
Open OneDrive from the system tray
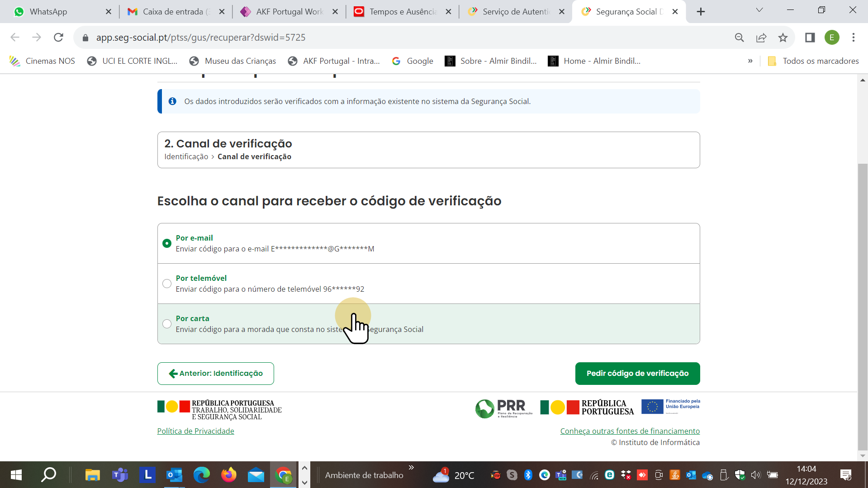707,475
